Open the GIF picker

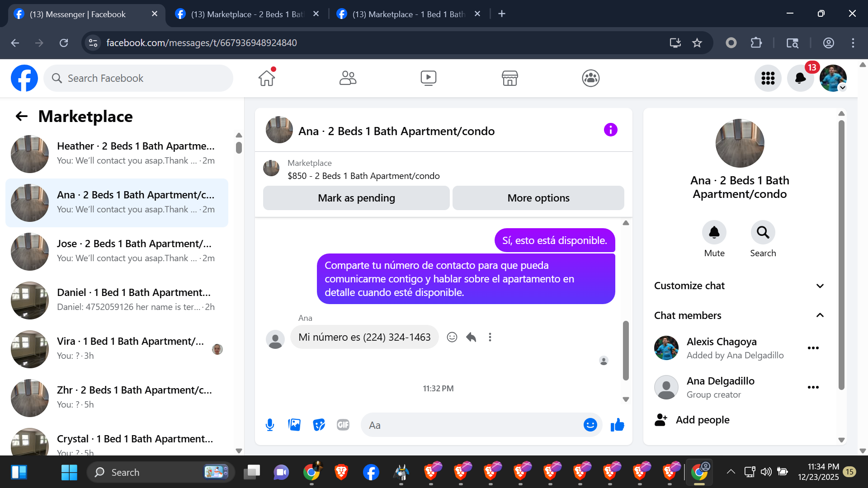[343, 425]
